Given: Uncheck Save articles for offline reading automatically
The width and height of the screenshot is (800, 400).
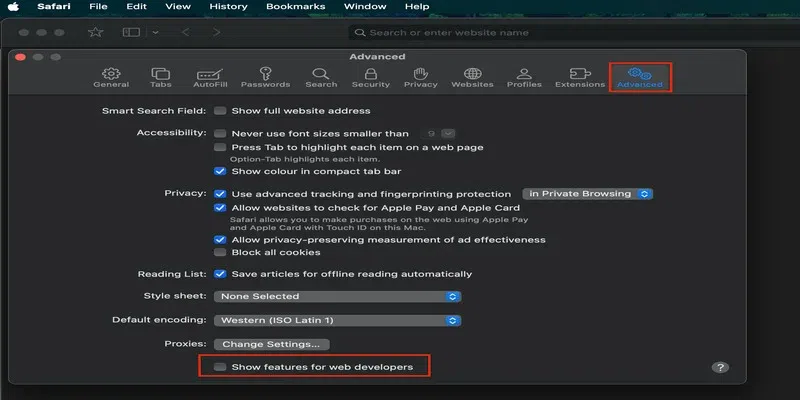Looking at the screenshot, I should click(x=220, y=274).
